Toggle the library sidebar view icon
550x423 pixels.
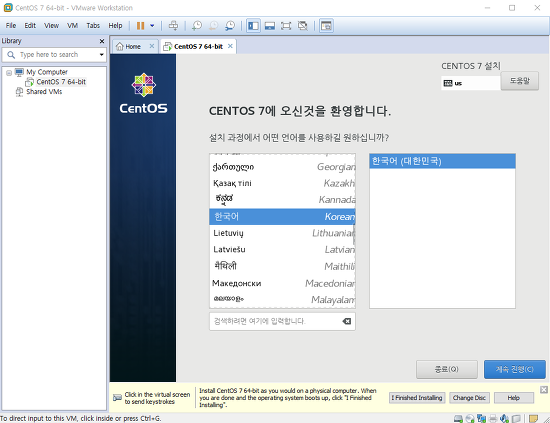tap(253, 26)
